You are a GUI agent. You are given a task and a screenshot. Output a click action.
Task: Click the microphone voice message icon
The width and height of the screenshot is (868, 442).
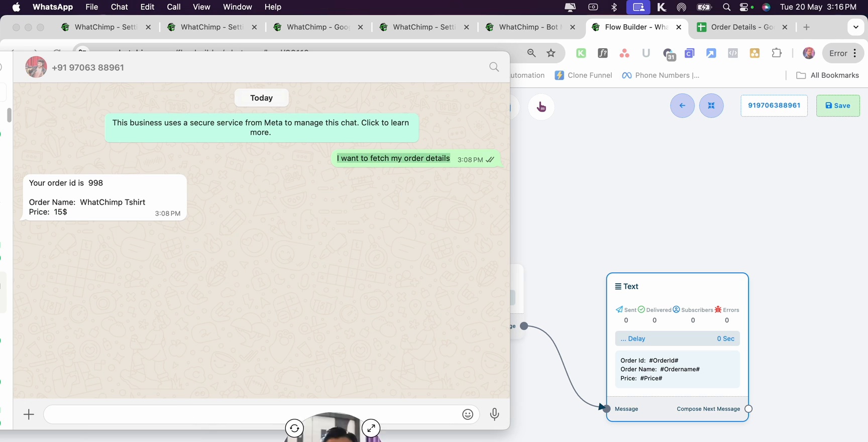[x=494, y=414]
